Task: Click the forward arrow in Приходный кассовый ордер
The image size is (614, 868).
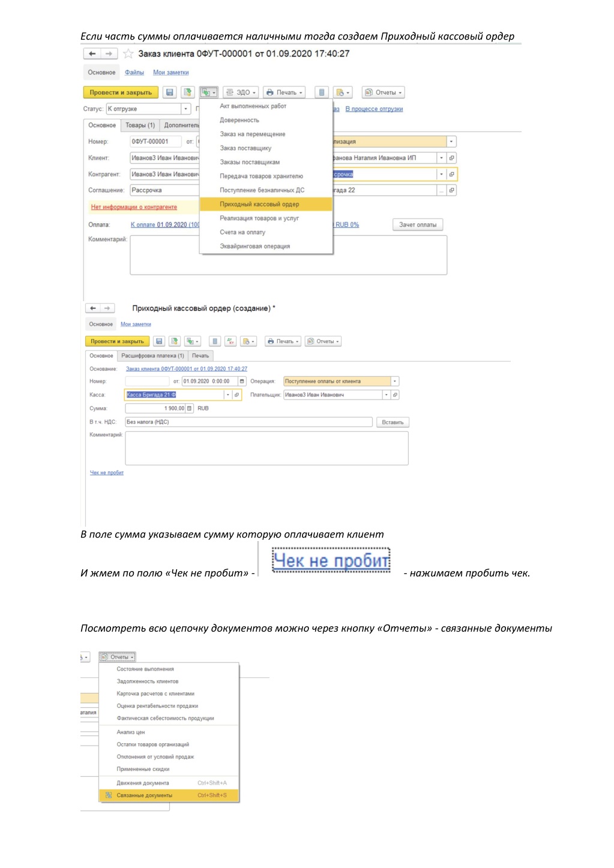Action: coord(107,308)
